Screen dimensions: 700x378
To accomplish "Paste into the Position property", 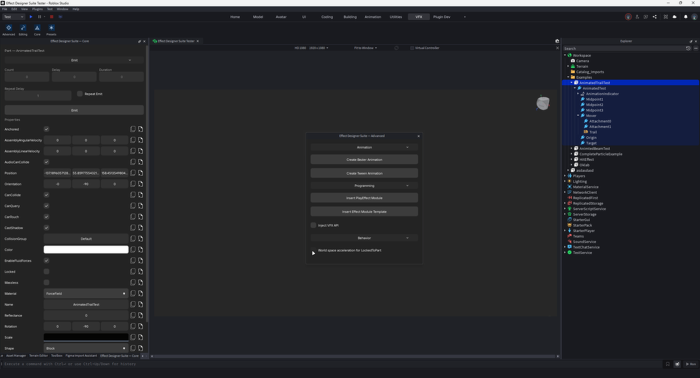I will pyautogui.click(x=140, y=173).
